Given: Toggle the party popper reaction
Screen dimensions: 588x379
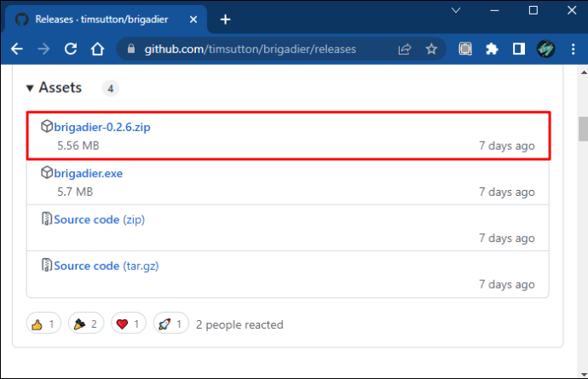Looking at the screenshot, I should click(x=86, y=324).
